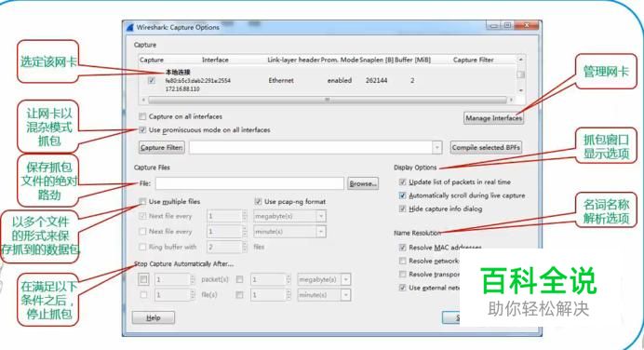Toggle Use external network name resolver
The height and width of the screenshot is (350, 644).
[x=402, y=288]
